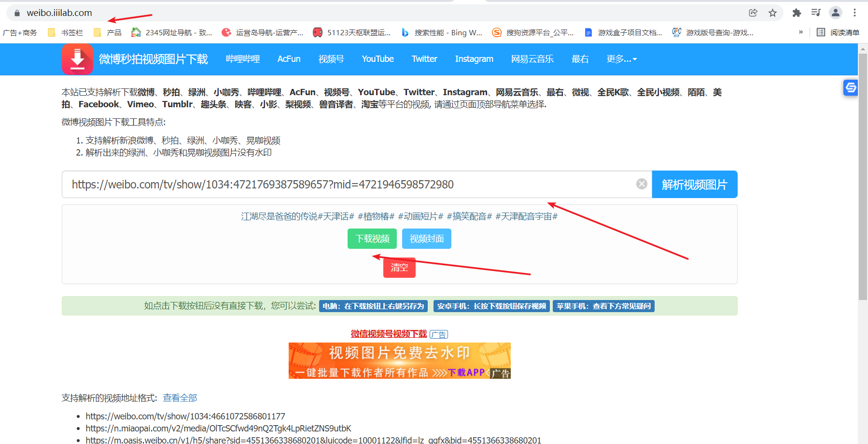Click the red 清空 button
Image resolution: width=868 pixels, height=444 pixels.
pos(399,268)
